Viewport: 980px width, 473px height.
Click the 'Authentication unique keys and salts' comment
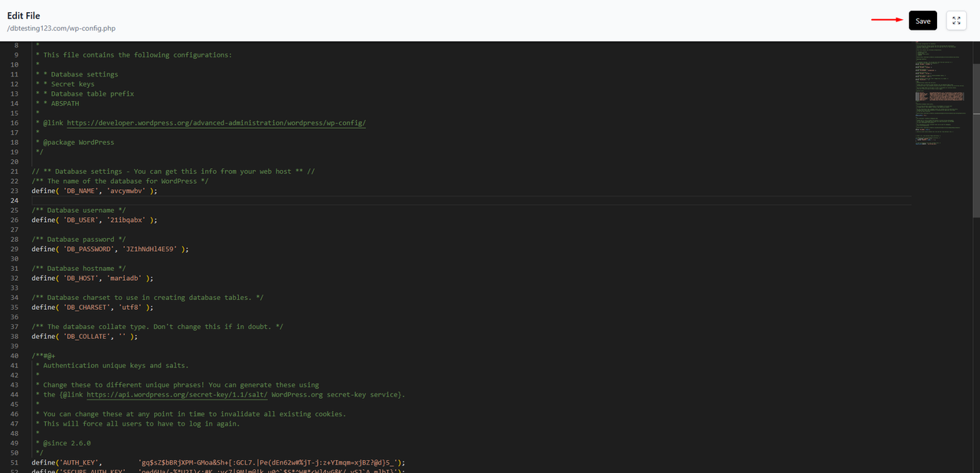pyautogui.click(x=113, y=365)
